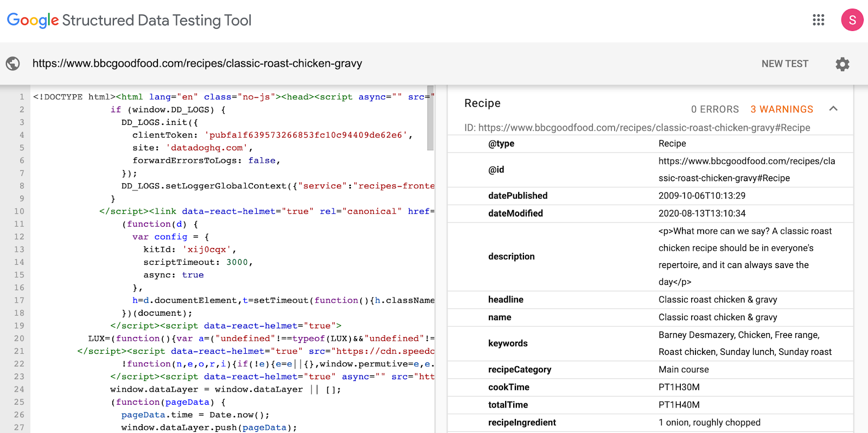The height and width of the screenshot is (433, 868).
Task: Click line number 19 in the gutter
Action: tap(20, 326)
